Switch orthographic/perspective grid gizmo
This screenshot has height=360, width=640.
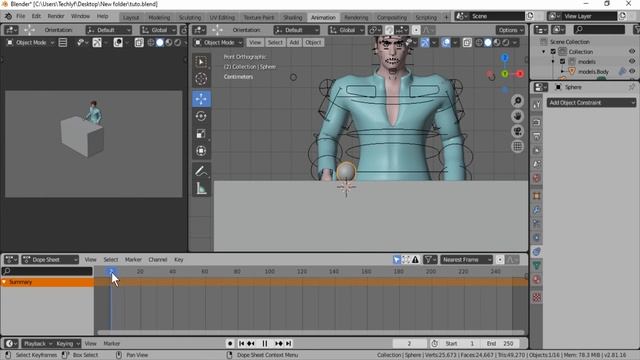click(518, 147)
